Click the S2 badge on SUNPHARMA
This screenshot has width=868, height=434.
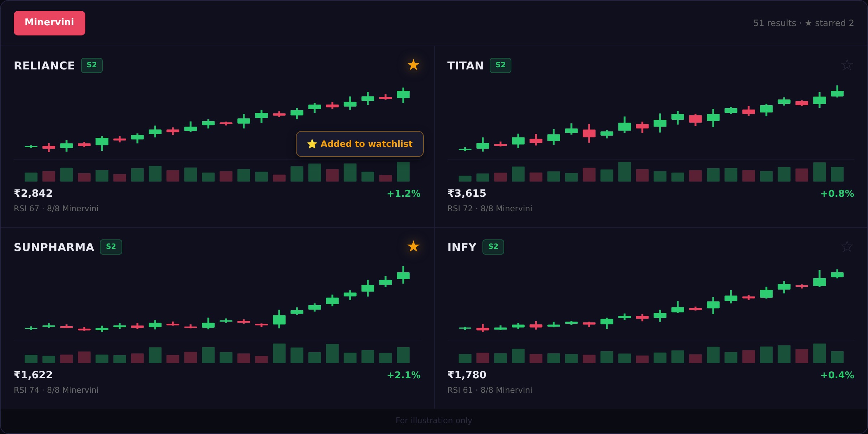point(111,247)
